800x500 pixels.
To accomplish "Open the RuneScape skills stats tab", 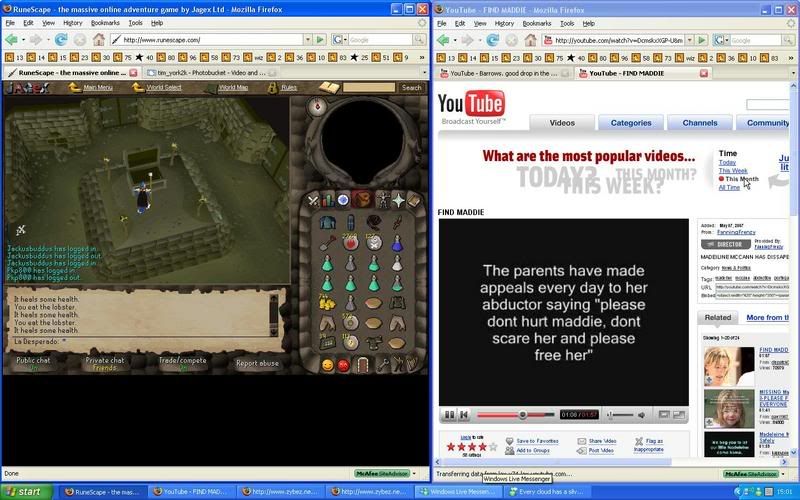I will point(328,200).
